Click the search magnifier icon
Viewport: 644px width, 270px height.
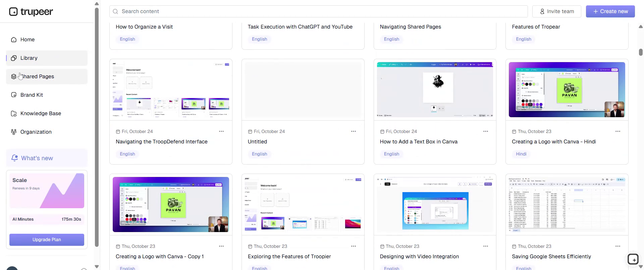pyautogui.click(x=115, y=11)
